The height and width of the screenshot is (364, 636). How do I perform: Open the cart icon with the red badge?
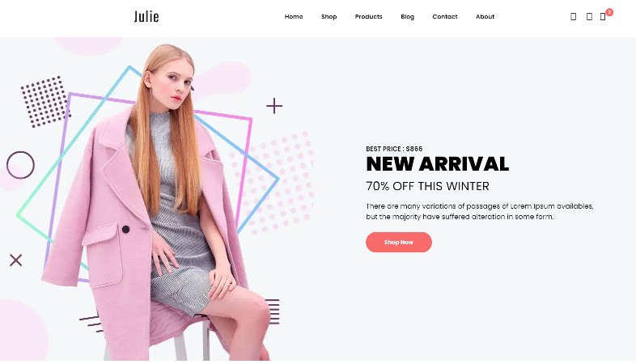click(x=603, y=17)
